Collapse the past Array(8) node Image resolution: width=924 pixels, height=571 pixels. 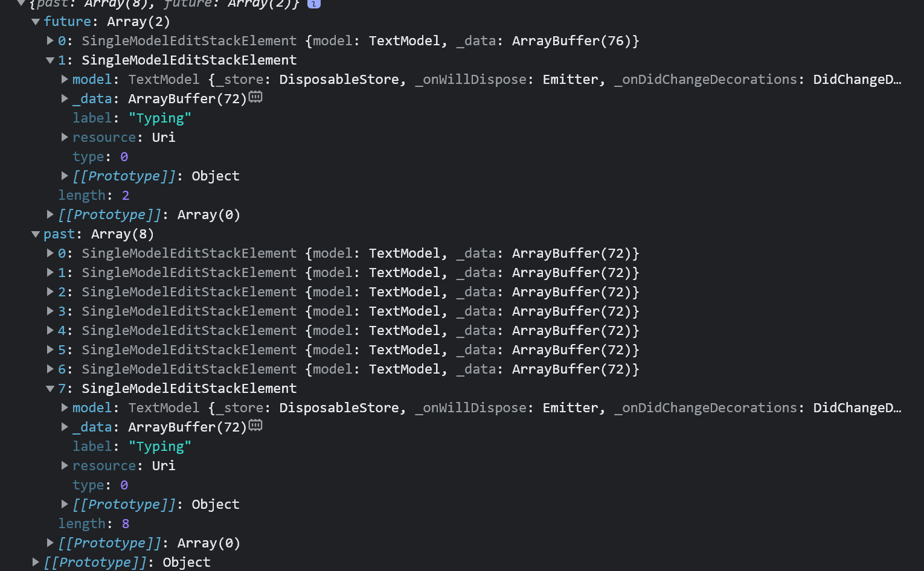point(36,234)
